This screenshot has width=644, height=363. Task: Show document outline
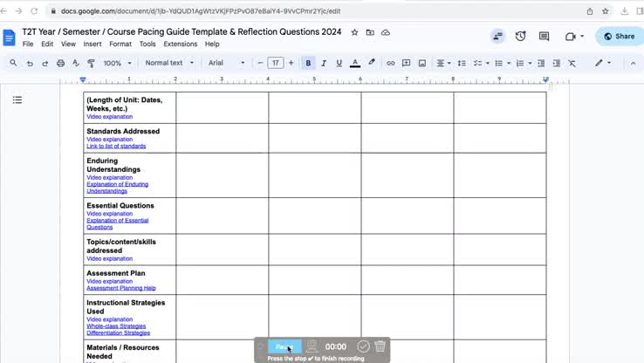click(17, 99)
